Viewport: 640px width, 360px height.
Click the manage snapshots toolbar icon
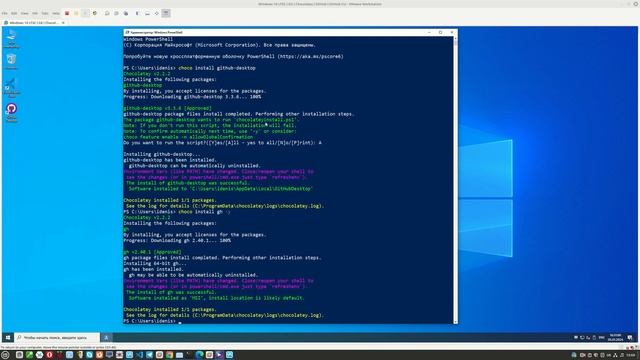point(126,13)
